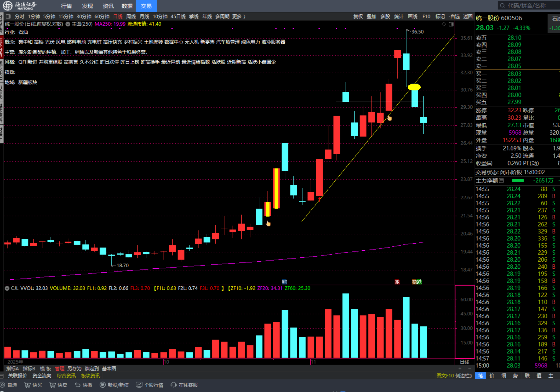Click the Haitong Securities logo

coord(8,5)
